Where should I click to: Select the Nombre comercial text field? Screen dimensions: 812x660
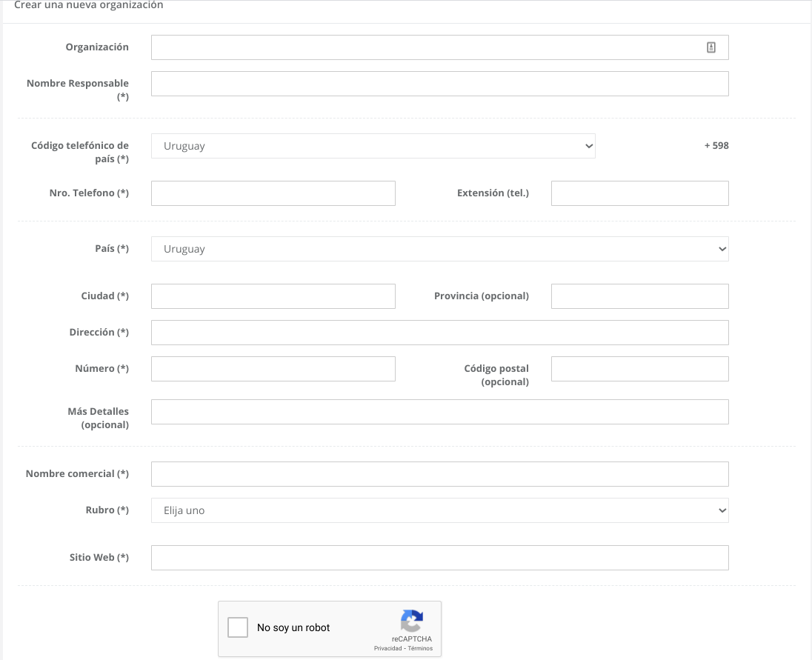tap(439, 474)
